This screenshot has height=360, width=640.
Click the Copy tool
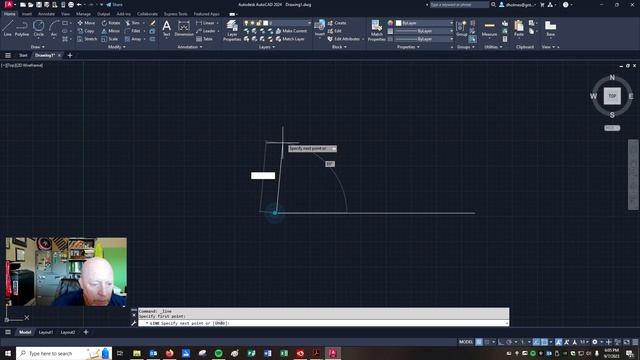[x=86, y=31]
